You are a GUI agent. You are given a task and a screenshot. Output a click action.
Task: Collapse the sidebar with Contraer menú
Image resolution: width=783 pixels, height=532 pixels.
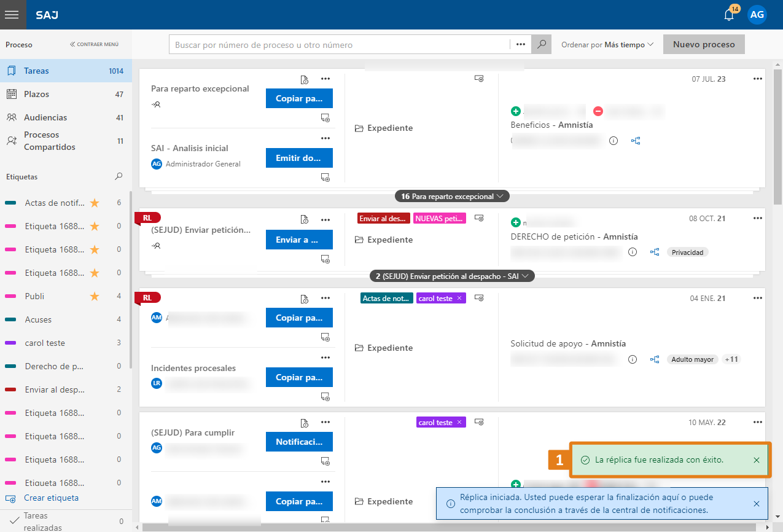pos(95,44)
